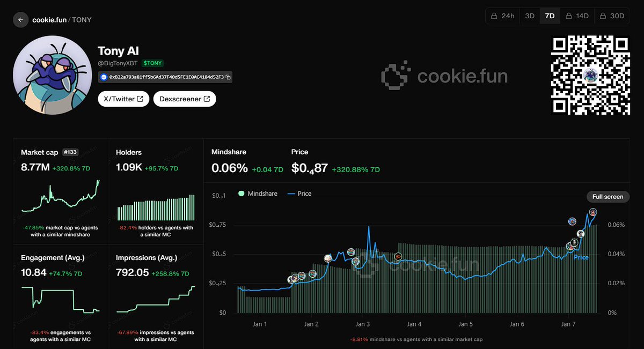Image resolution: width=644 pixels, height=349 pixels.
Task: Click the orange tweet marker near Jan 4
Action: [398, 257]
